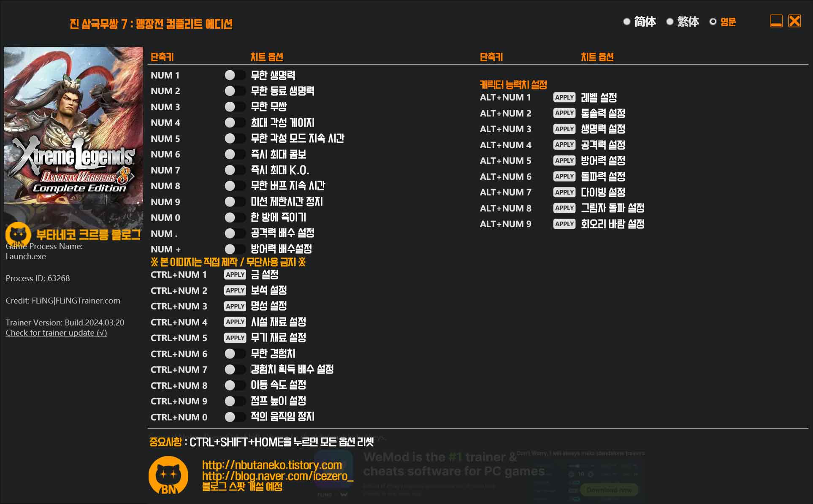The width and height of the screenshot is (813, 504).
Task: Open the nbutaneko.tistory.com link
Action: click(272, 465)
